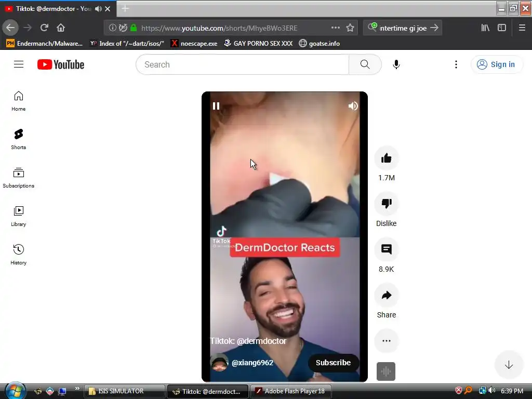Open system tray volume control
Image resolution: width=532 pixels, height=399 pixels.
click(x=492, y=391)
